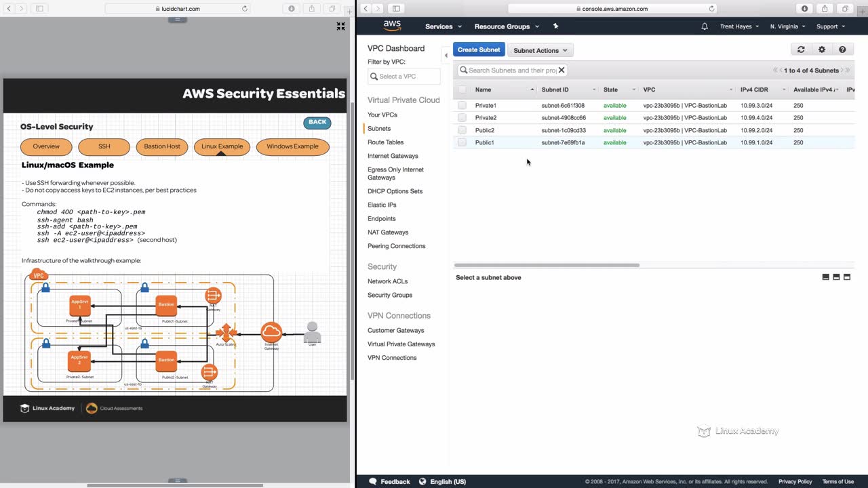Click the Internet Gateway cloud icon in diagram
This screenshot has height=488, width=868.
pyautogui.click(x=271, y=332)
